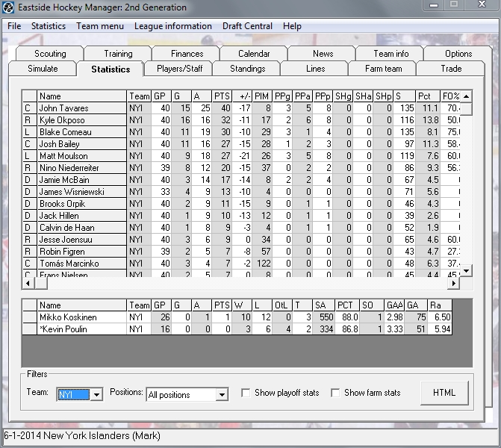501x448 pixels.
Task: Switch to the Team info tab
Action: [x=391, y=53]
